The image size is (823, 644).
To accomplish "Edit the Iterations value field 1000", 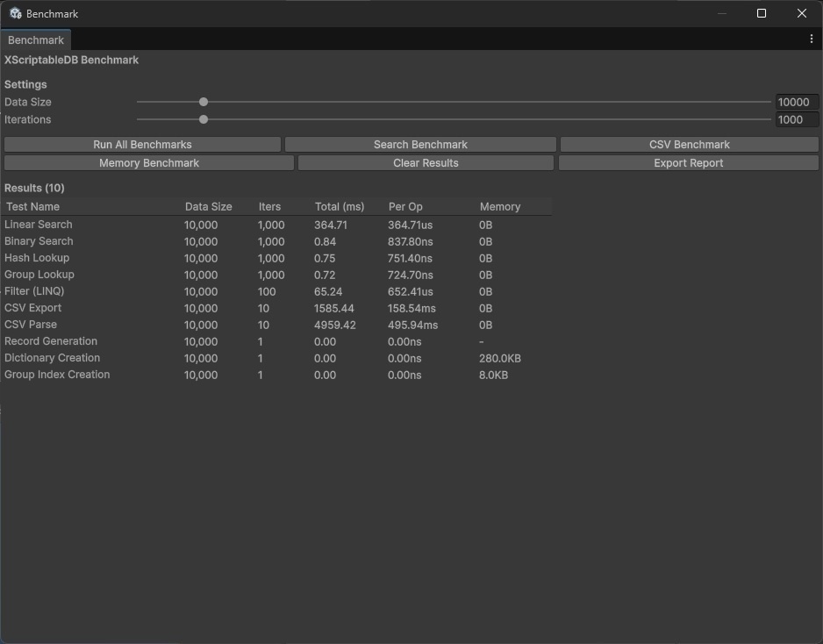I will point(797,119).
